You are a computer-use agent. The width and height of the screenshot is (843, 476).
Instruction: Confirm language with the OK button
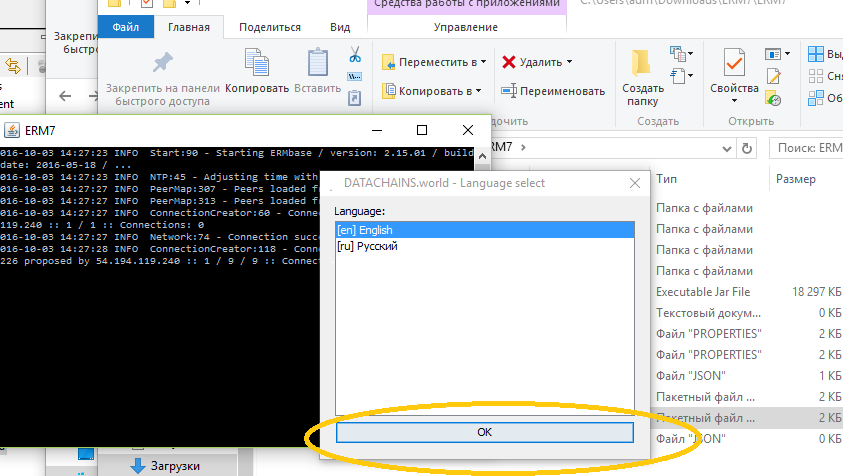coord(484,432)
